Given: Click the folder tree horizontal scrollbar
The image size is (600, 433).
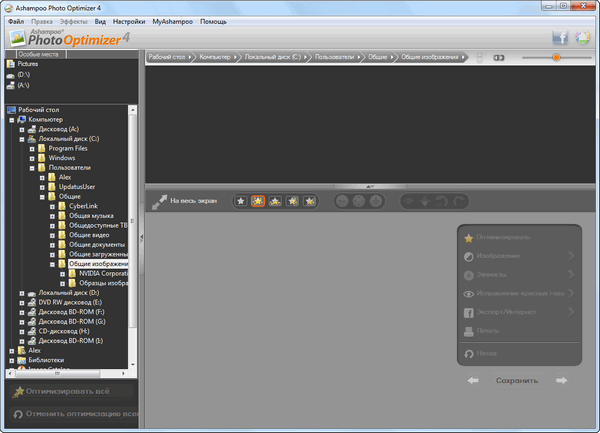Looking at the screenshot, I should tap(58, 373).
